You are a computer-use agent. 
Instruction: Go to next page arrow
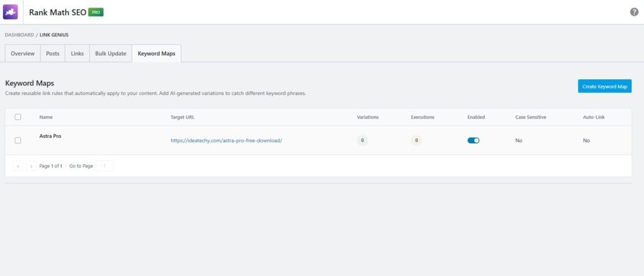[x=30, y=166]
